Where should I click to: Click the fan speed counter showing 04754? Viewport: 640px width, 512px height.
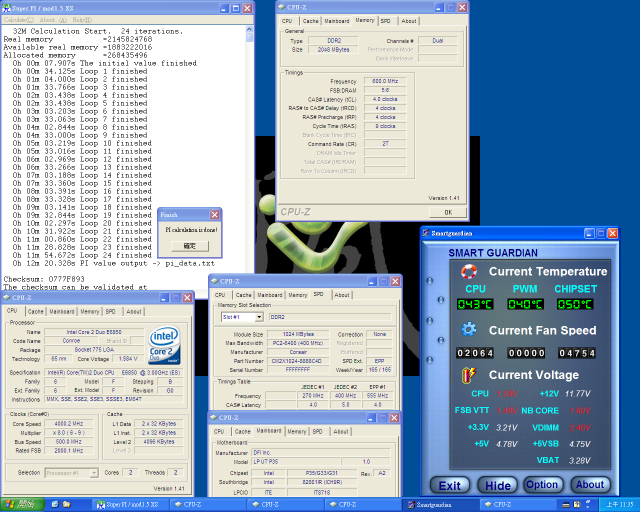coord(577,353)
